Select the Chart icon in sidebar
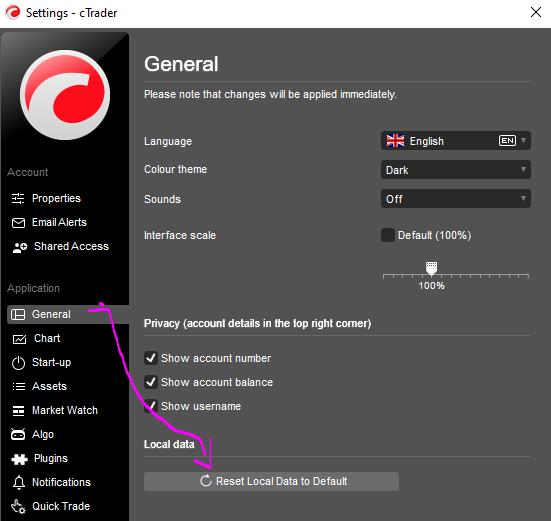Image resolution: width=551 pixels, height=521 pixels. point(19,339)
